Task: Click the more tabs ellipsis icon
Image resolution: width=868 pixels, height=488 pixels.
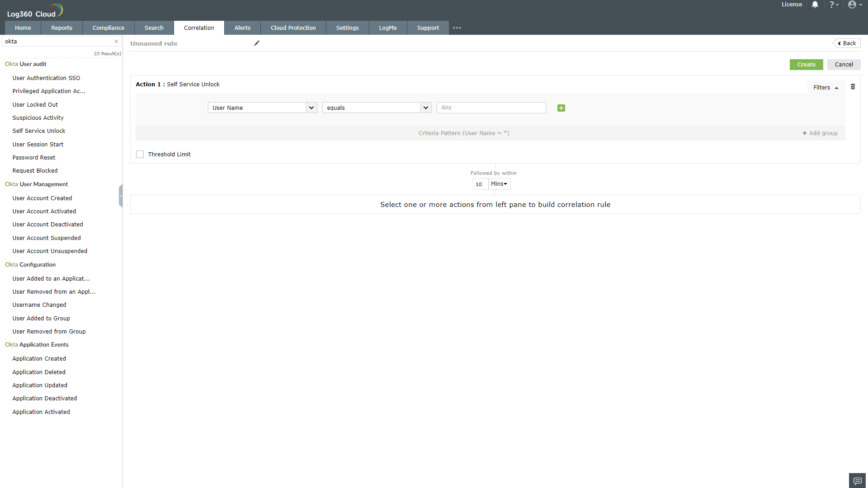Action: click(457, 28)
